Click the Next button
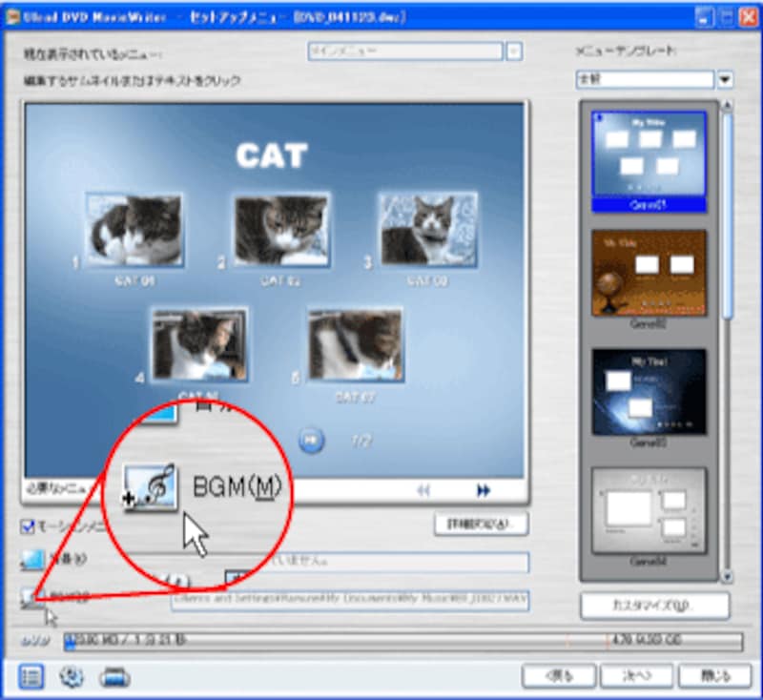The width and height of the screenshot is (763, 700). pyautogui.click(x=635, y=675)
